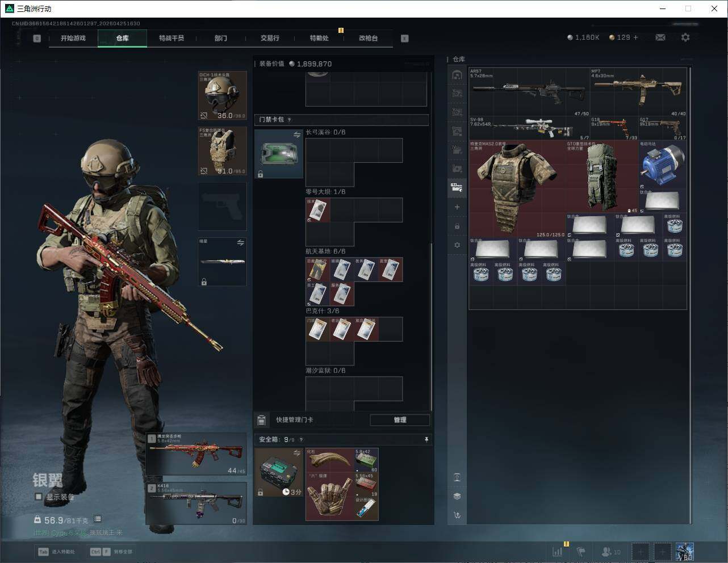The image size is (728, 563).
Task: Click the warehouse panel vertical scrollbar
Action: tap(690, 295)
